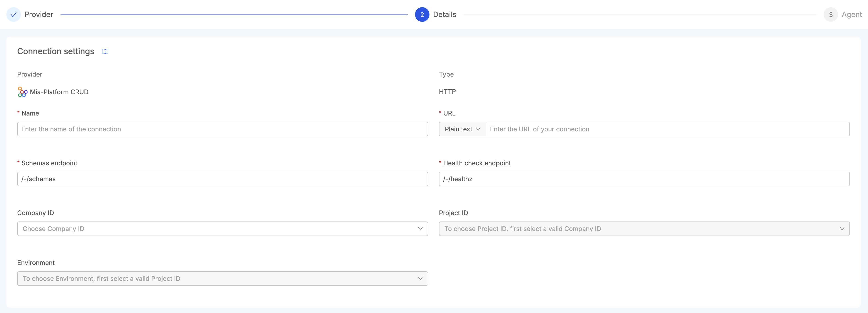The image size is (868, 313).
Task: Click the completed Provider step checkmark
Action: 13,14
